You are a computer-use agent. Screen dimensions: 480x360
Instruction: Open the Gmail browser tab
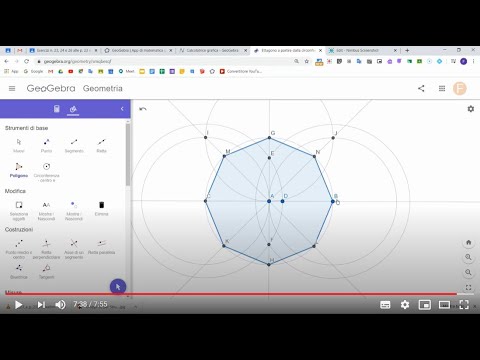[20, 50]
